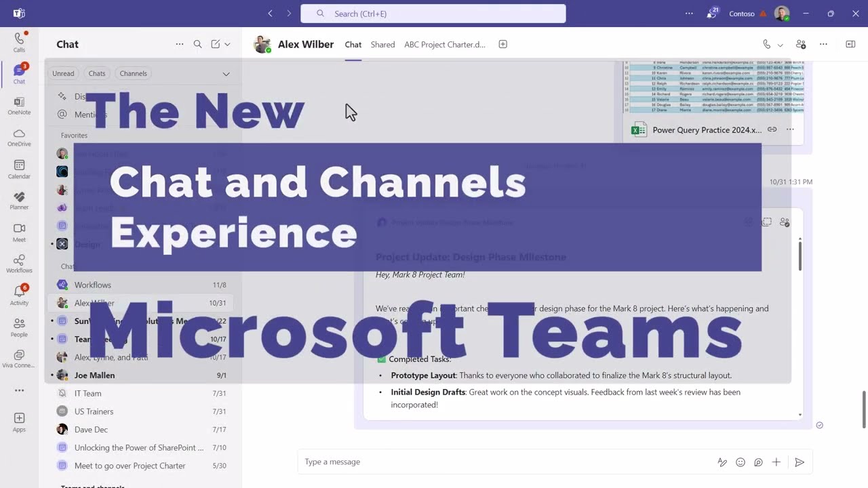The image size is (868, 488).
Task: Click the Loop card people icon
Action: pos(785,222)
